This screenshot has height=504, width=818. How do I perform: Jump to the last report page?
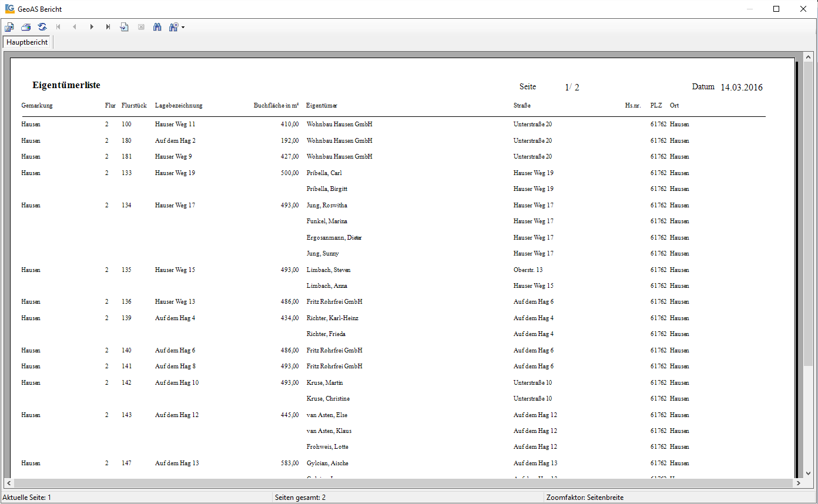pyautogui.click(x=108, y=27)
